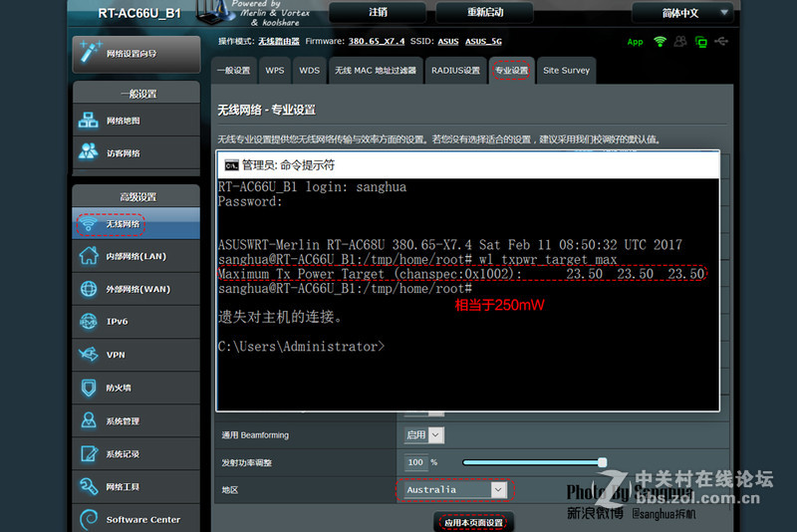Screen dimensions: 797x532
Task: Open the network setup wizard wand icon
Action: (90, 52)
